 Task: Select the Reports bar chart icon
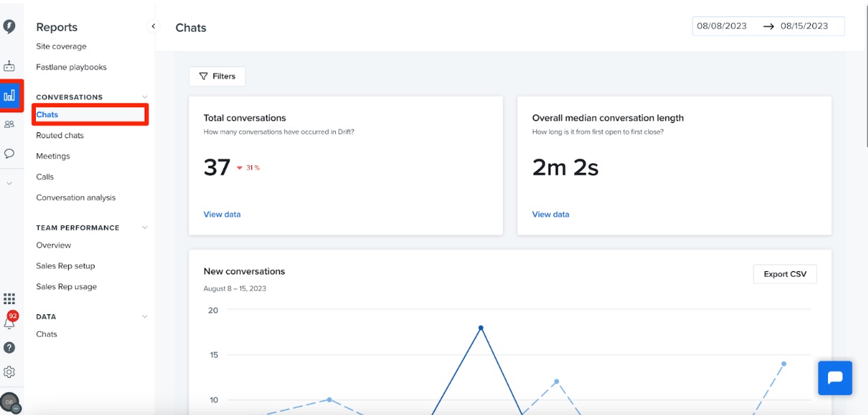[9, 95]
